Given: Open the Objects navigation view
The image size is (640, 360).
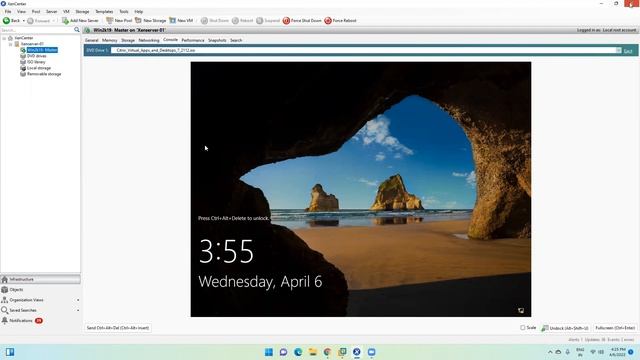Looking at the screenshot, I should pos(40,289).
